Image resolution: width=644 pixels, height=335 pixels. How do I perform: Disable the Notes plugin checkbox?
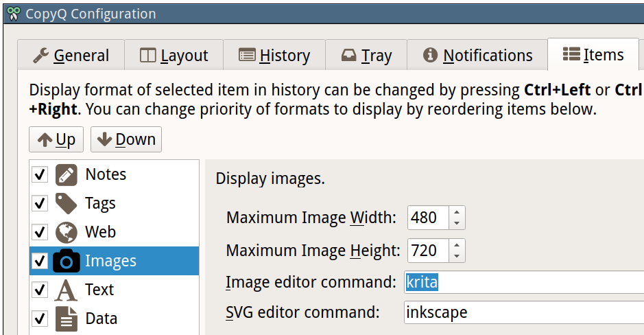click(40, 175)
